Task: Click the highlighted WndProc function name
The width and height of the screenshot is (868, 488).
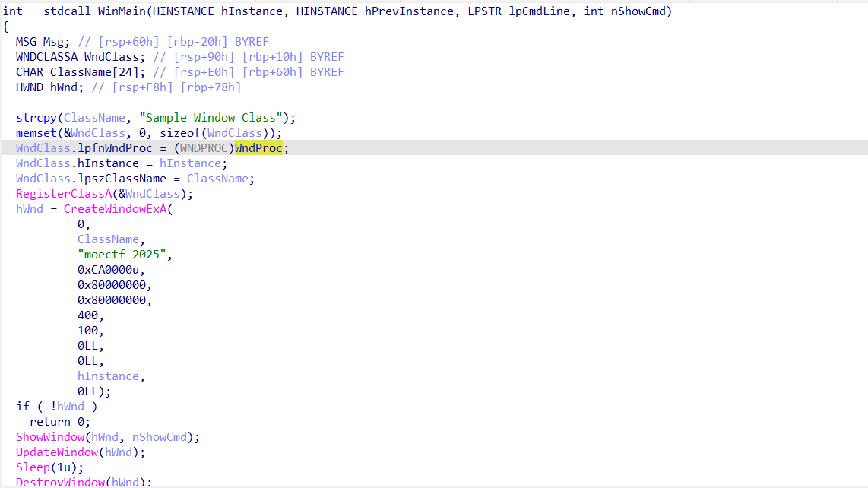Action: (x=258, y=148)
